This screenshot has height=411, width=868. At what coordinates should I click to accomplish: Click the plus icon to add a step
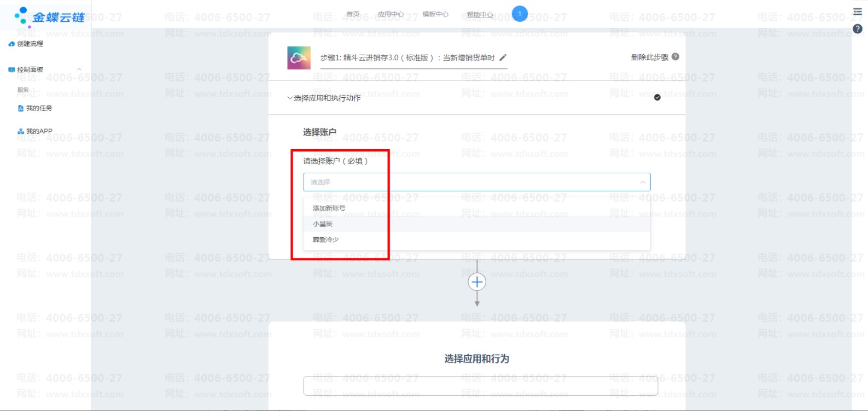(477, 282)
